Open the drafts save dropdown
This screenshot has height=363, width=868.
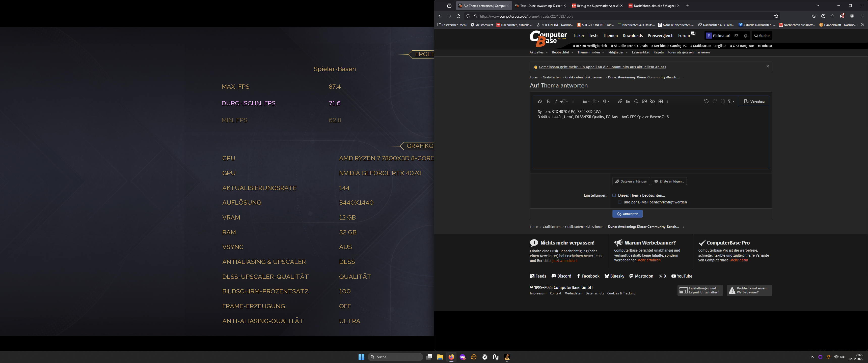click(x=730, y=101)
